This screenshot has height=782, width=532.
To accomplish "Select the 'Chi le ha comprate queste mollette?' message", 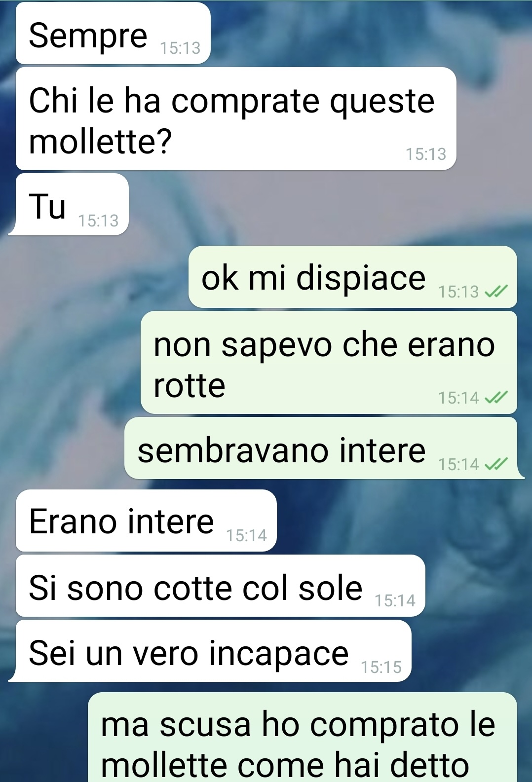I will [236, 119].
